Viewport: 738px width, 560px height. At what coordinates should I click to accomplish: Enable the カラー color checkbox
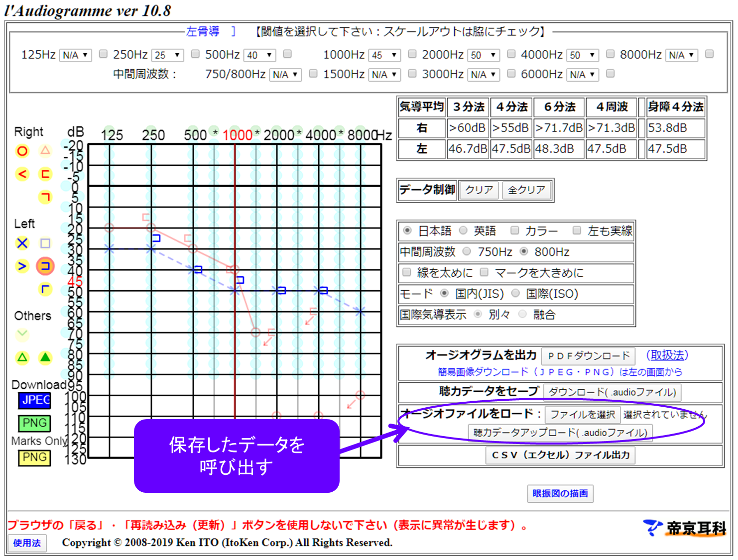click(515, 230)
